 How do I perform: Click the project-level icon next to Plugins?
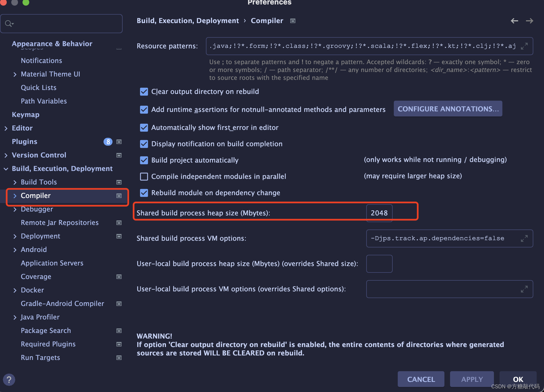point(119,142)
